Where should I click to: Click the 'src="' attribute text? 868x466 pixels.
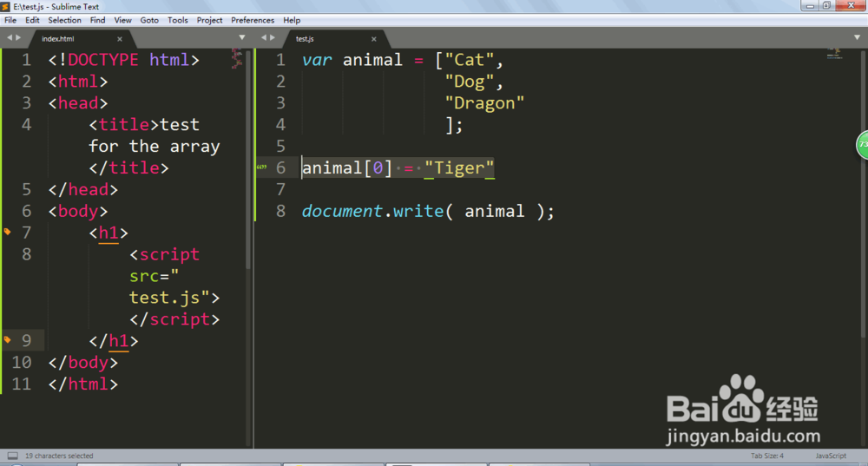154,276
